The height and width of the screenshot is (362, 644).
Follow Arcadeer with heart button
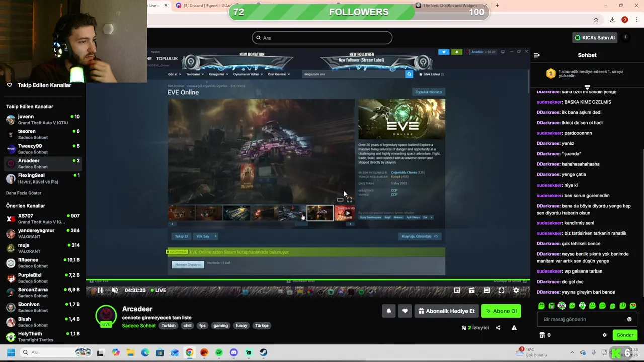pyautogui.click(x=405, y=311)
